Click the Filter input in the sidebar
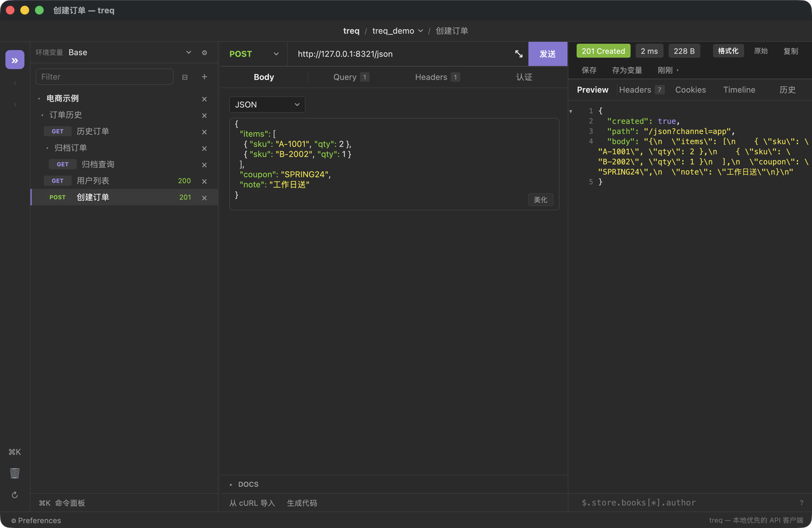Viewport: 812px width, 528px height. coord(105,77)
